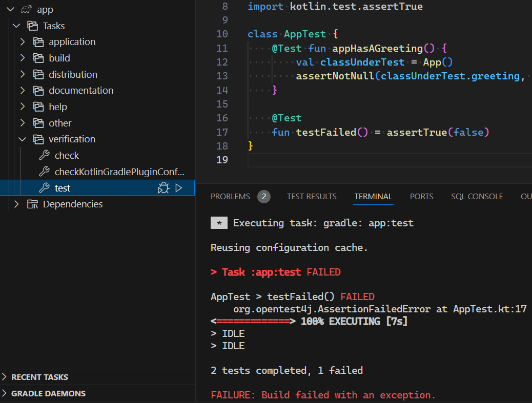Click line number 17 in the editor
This screenshot has height=403, width=532.
[x=222, y=132]
